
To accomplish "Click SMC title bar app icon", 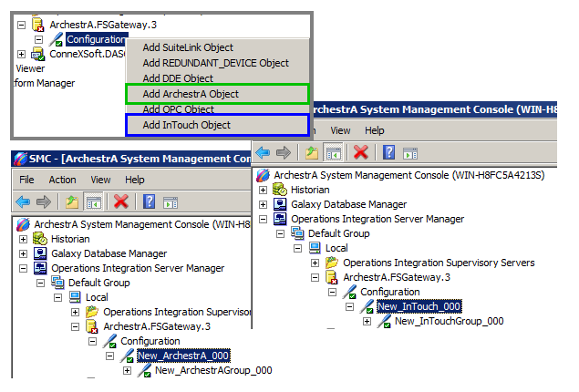I will [x=21, y=159].
